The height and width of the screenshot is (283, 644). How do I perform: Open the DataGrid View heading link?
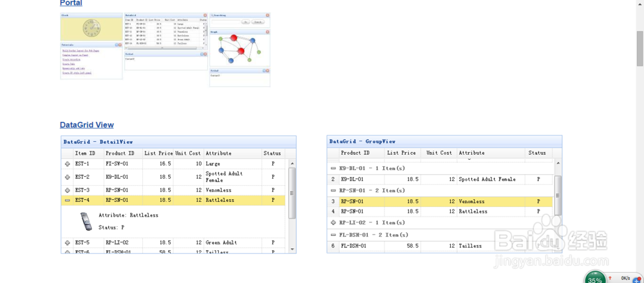[x=87, y=124]
